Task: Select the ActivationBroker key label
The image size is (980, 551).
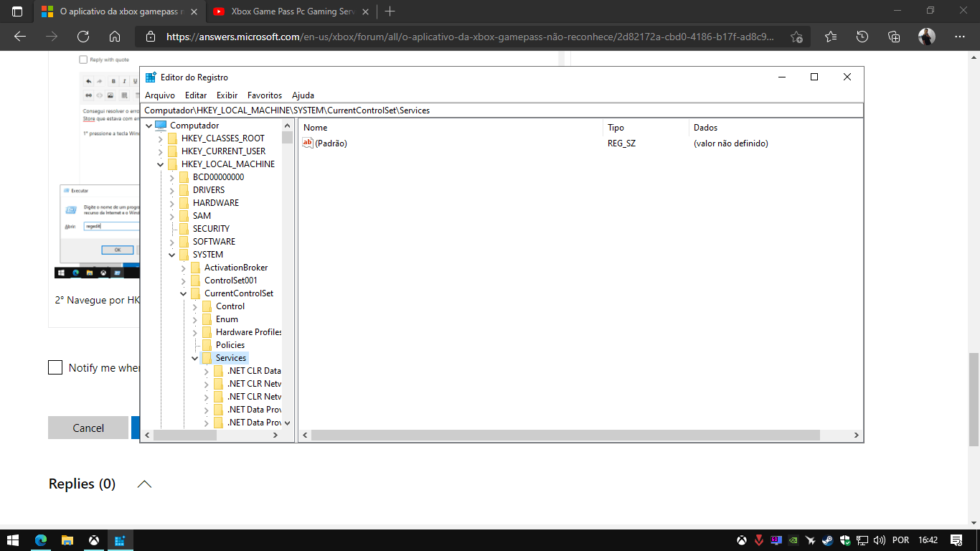Action: pyautogui.click(x=236, y=268)
